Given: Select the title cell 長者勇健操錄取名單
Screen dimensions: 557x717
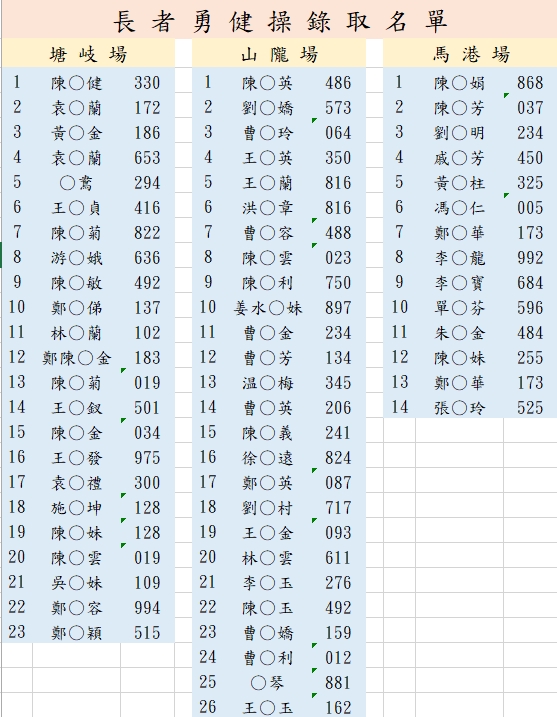Looking at the screenshot, I should point(279,21).
